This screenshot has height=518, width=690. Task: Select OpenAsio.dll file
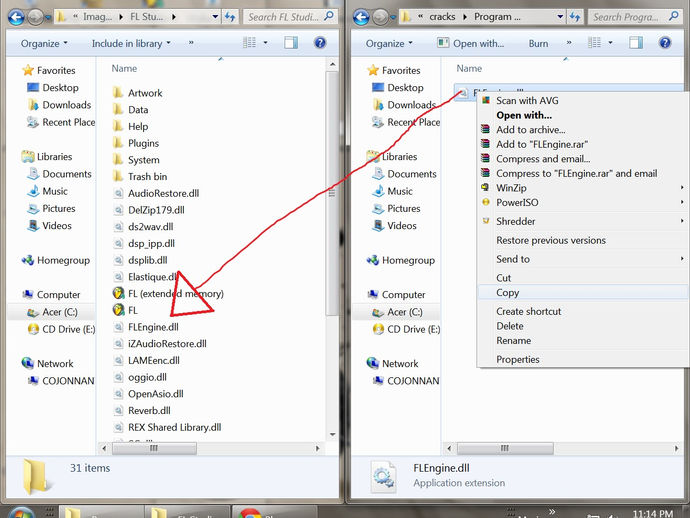click(149, 394)
